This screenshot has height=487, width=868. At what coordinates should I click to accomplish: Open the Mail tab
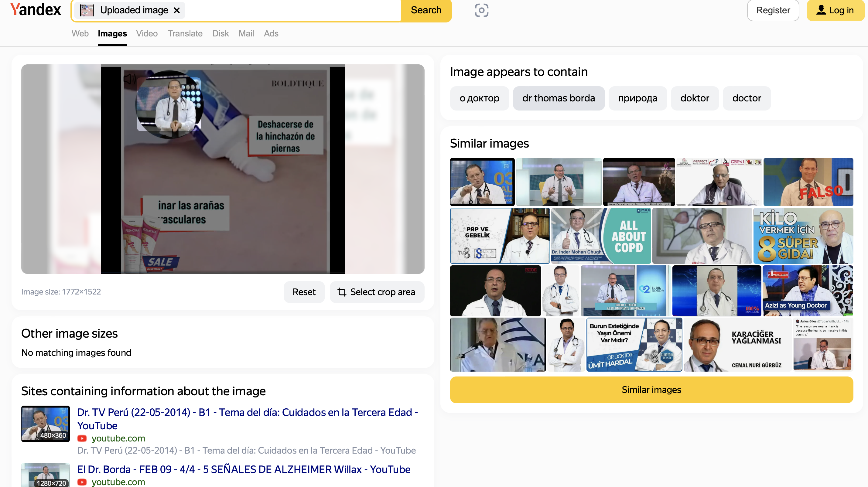click(x=246, y=34)
